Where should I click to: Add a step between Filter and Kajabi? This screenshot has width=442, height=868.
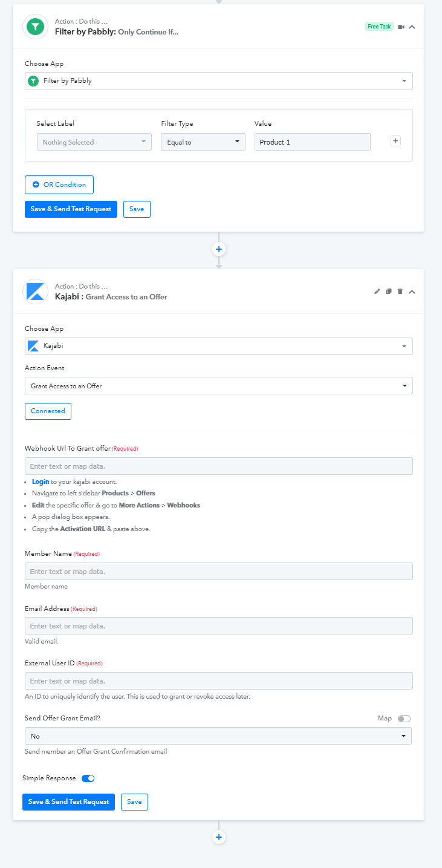(x=219, y=249)
